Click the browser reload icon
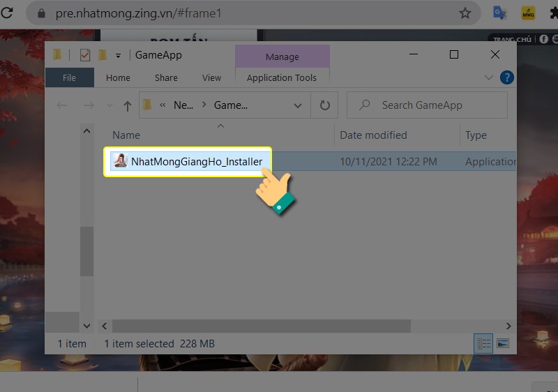 tap(6, 13)
